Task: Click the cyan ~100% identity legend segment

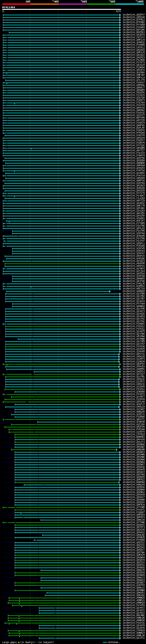Action: click(129, 4)
